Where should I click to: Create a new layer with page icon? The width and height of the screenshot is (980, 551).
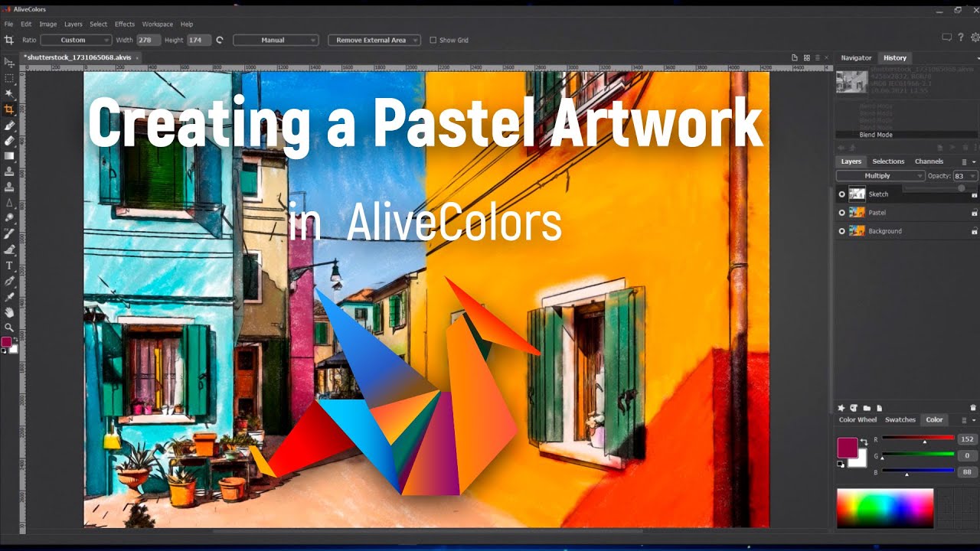[880, 408]
